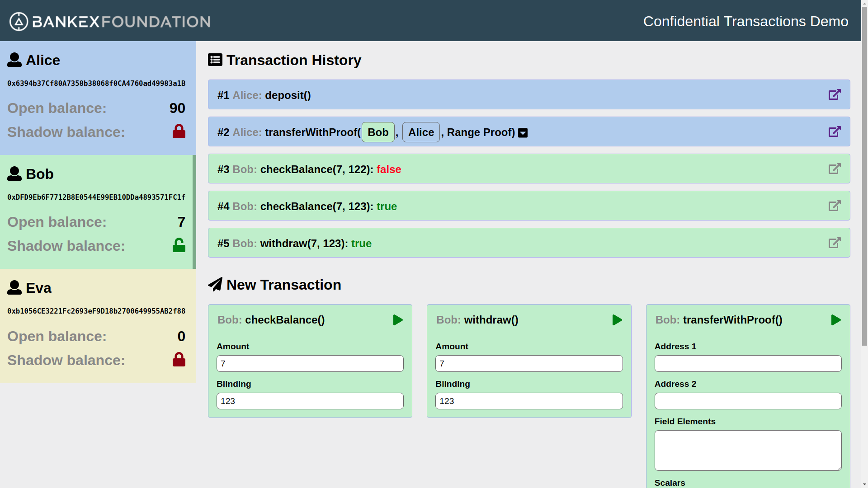The width and height of the screenshot is (868, 488).
Task: Click the Bob address tag in transaction #2
Action: point(378,132)
